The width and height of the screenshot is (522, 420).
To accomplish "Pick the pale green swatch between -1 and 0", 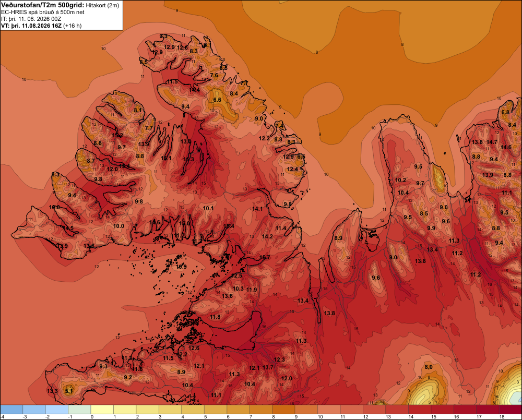I will point(79,410).
